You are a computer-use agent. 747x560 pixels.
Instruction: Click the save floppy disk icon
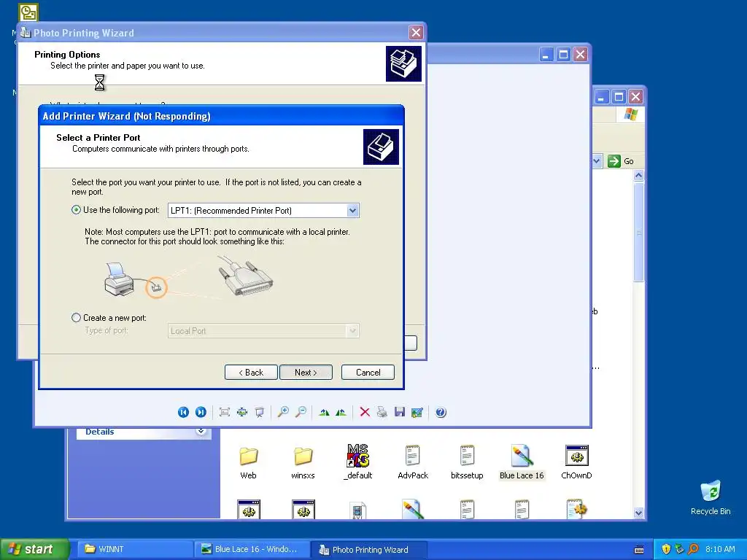click(x=400, y=413)
